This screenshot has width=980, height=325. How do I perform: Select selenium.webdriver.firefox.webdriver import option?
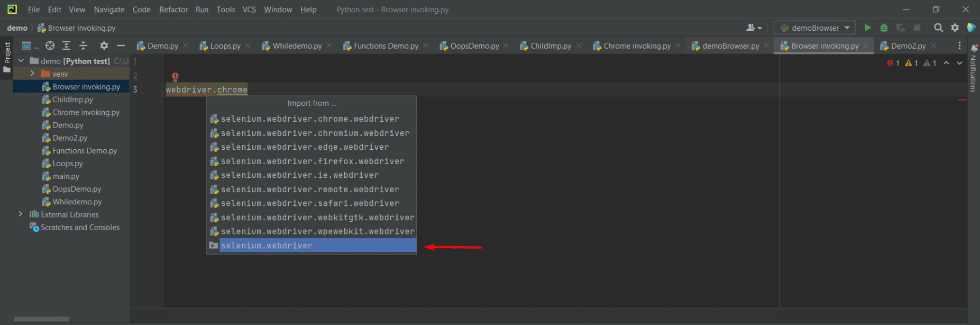(312, 161)
